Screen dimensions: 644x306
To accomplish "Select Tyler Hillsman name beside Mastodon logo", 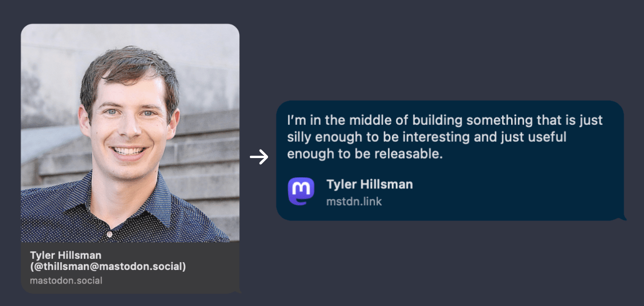I will tap(369, 184).
